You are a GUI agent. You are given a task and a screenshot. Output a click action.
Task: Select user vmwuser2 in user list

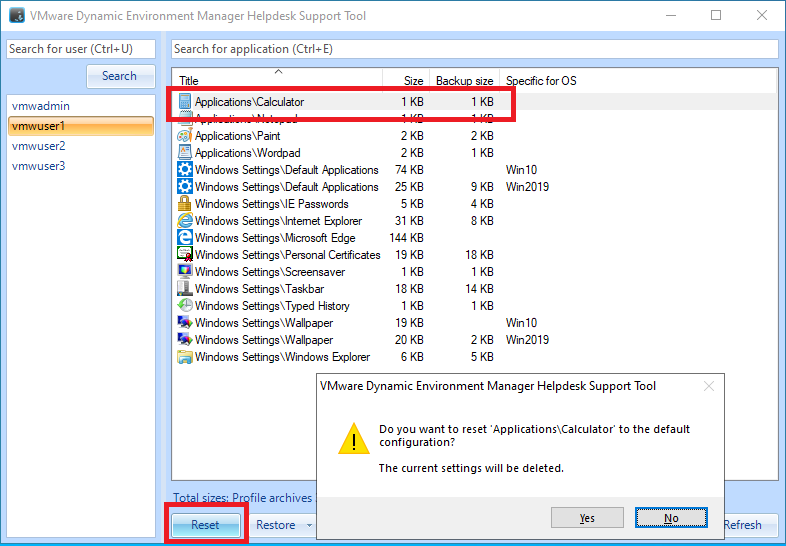(38, 146)
